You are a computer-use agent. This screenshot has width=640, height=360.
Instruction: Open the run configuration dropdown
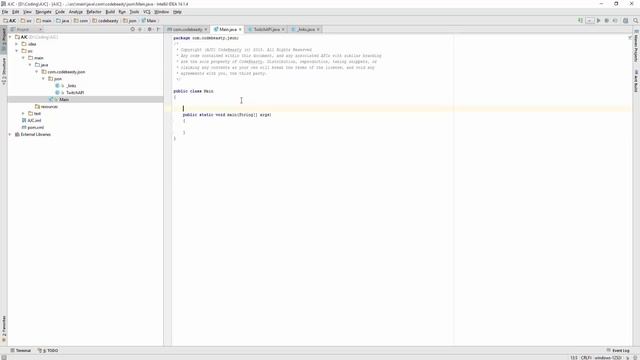(589, 20)
